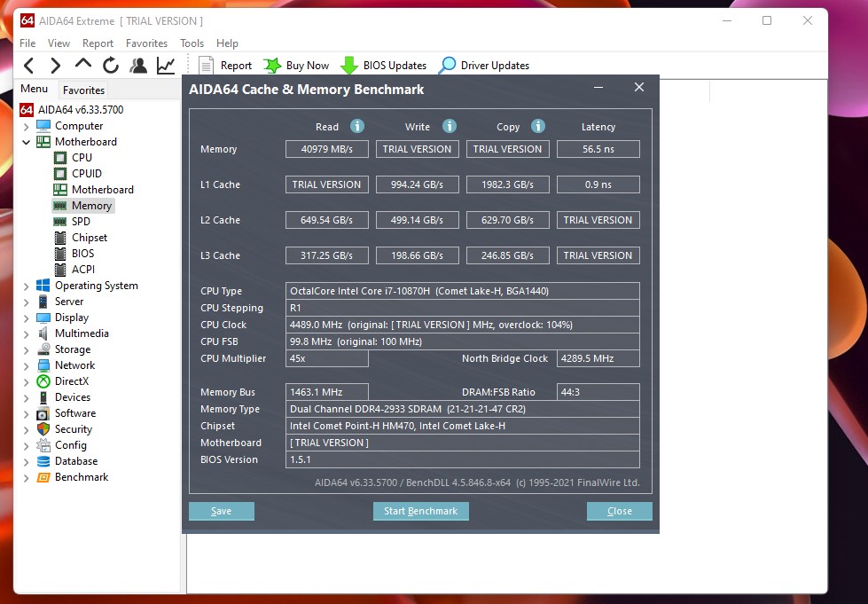
Task: Select the Config tree item
Action: click(71, 445)
